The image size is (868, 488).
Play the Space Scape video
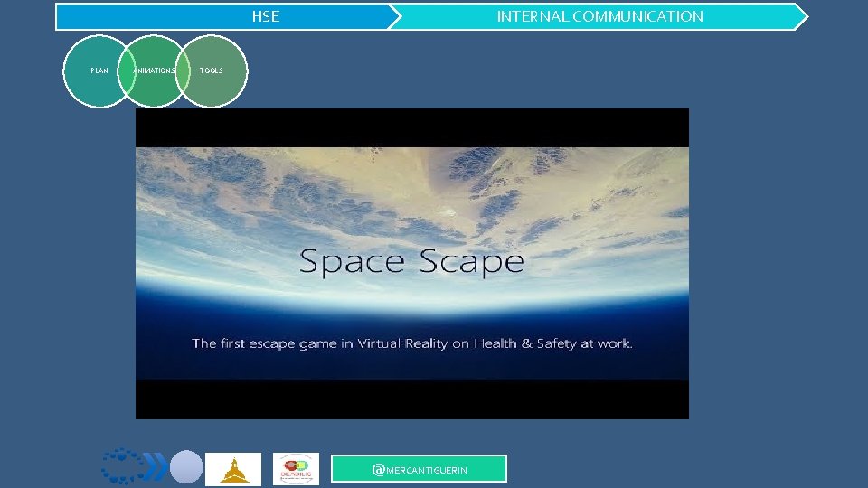tap(412, 264)
